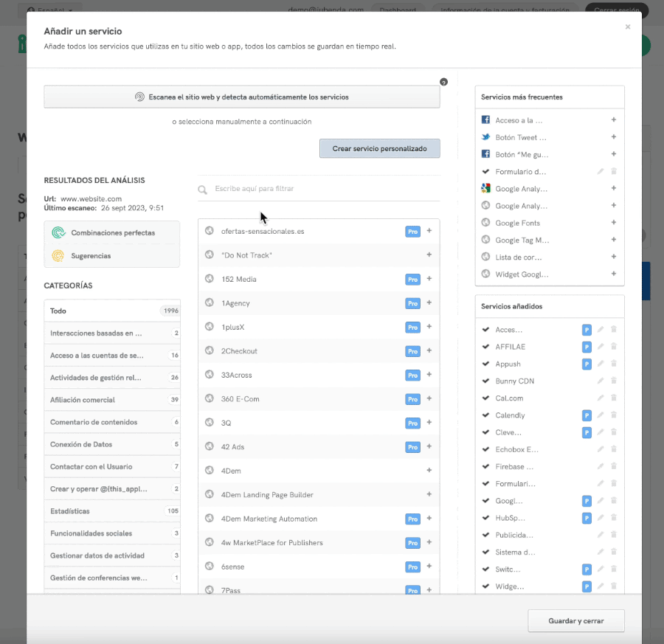The height and width of the screenshot is (644, 664).
Task: Click the pencil edit icon for Bunny CDN
Action: pyautogui.click(x=601, y=381)
